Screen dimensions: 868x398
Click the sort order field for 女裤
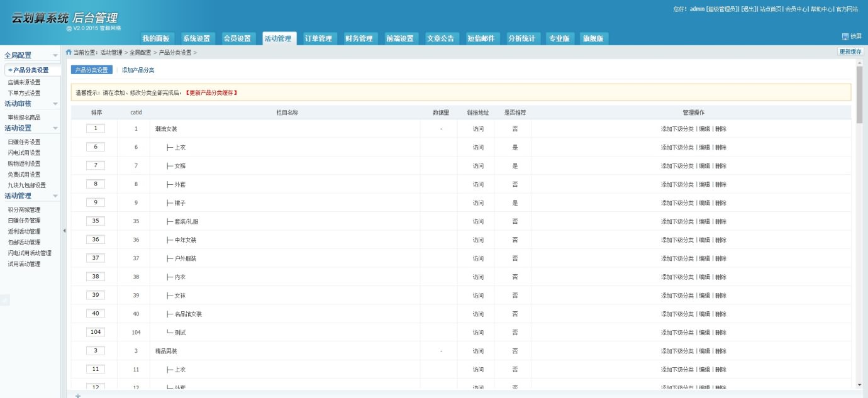(x=96, y=165)
